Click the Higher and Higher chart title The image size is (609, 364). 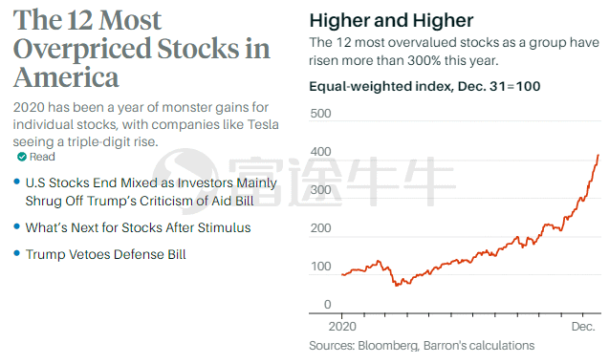click(391, 21)
